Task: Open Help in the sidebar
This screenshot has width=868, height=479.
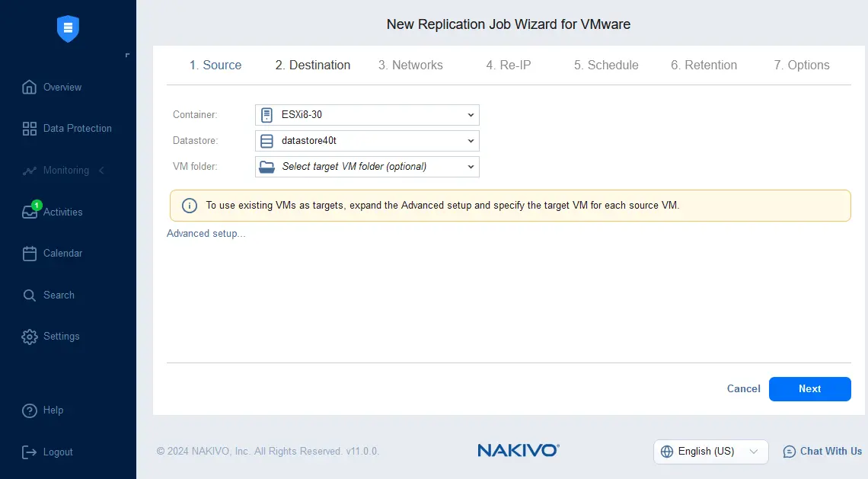Action: 53,410
